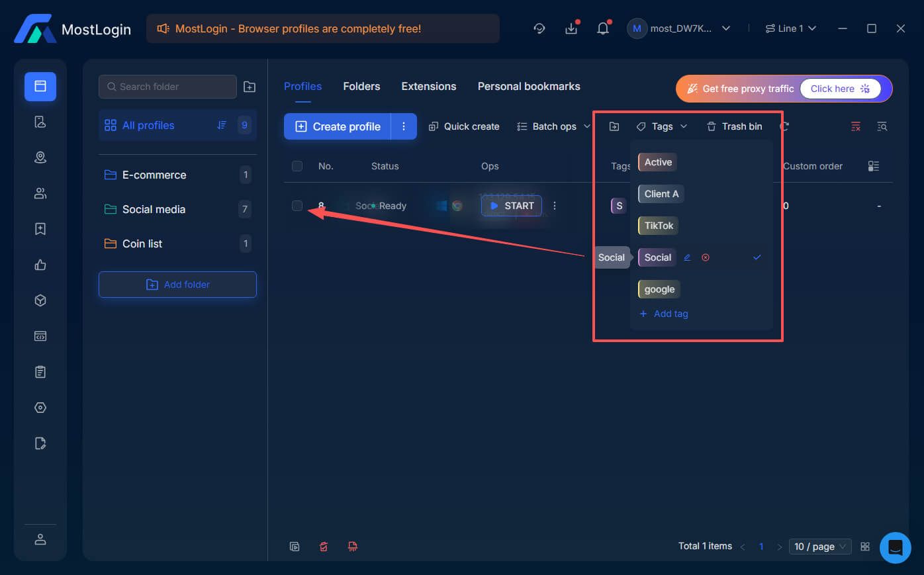Open the 10 / page dropdown
Screen dimensions: 924x575
(x=819, y=546)
